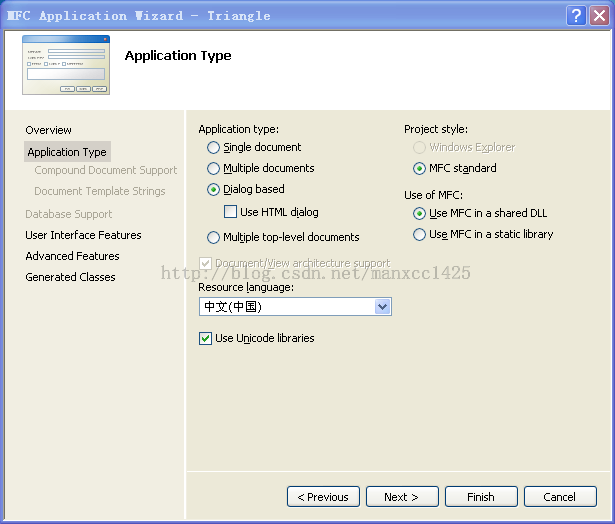Image resolution: width=615 pixels, height=524 pixels.
Task: Select MFC standard project style
Action: pos(419,169)
